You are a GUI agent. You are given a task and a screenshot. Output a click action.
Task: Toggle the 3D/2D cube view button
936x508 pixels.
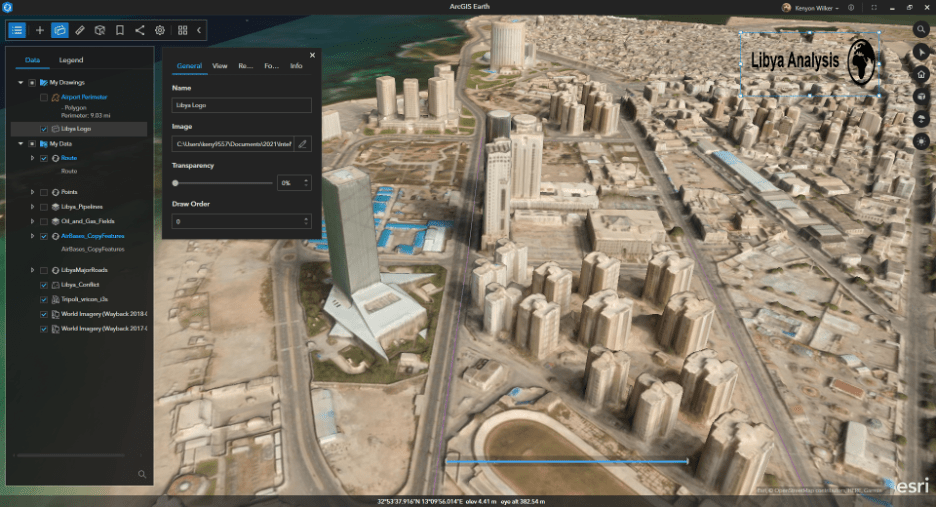(x=921, y=97)
